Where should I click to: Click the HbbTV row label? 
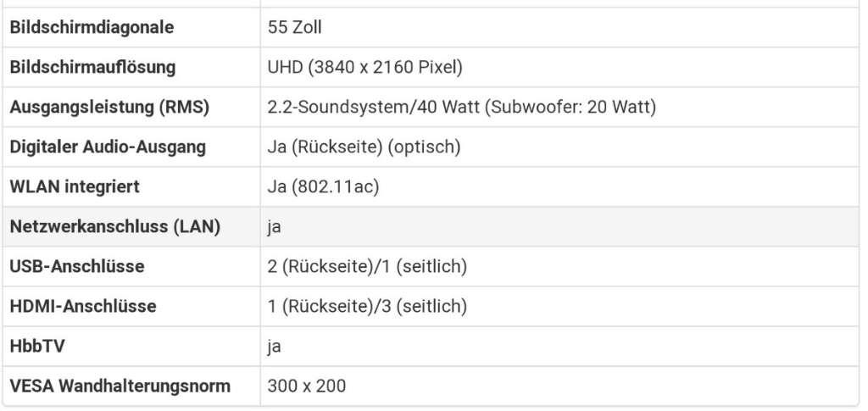point(33,347)
